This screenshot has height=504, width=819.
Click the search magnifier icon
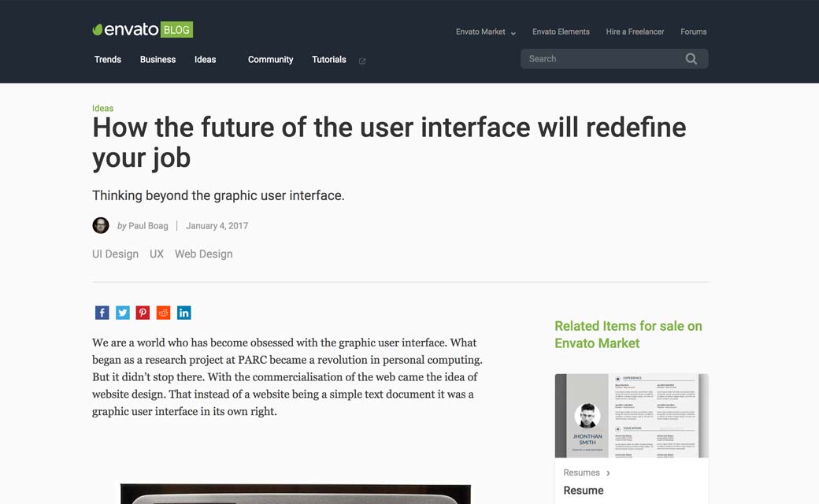coord(691,59)
